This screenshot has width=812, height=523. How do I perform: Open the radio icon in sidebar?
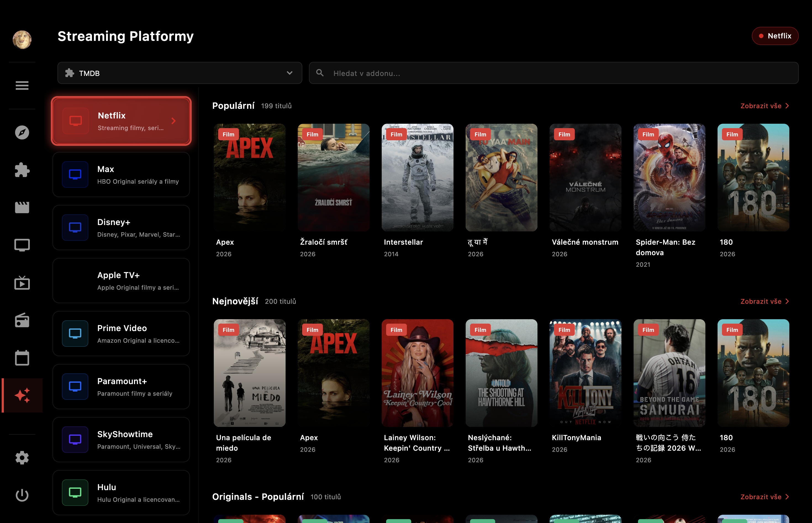22,320
